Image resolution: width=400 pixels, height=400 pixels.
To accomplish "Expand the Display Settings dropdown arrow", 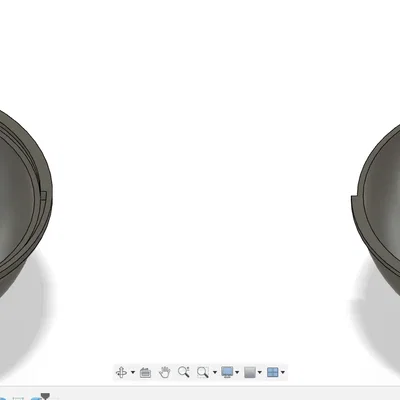I will 237,372.
